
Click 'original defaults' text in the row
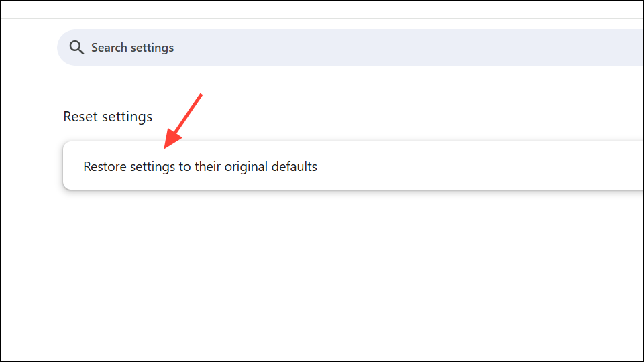pyautogui.click(x=270, y=166)
